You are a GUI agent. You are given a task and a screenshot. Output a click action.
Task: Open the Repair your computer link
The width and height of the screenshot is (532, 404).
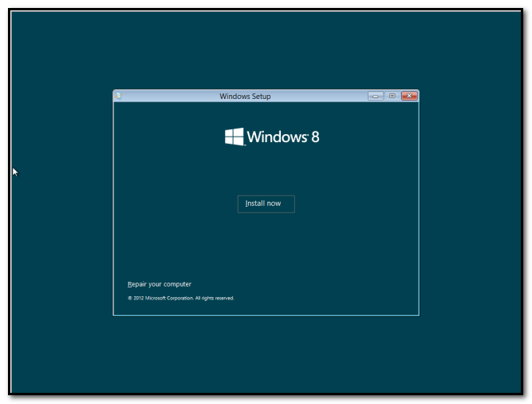point(160,284)
